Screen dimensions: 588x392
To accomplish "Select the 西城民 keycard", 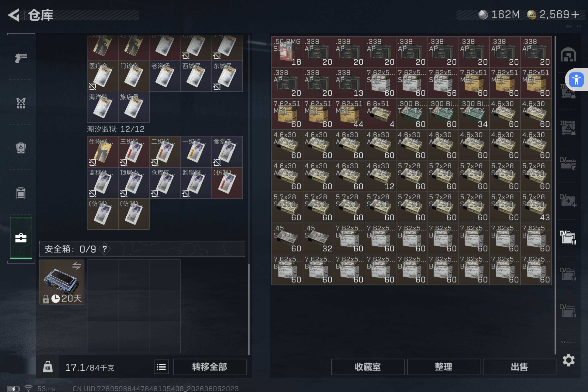I will (x=196, y=76).
